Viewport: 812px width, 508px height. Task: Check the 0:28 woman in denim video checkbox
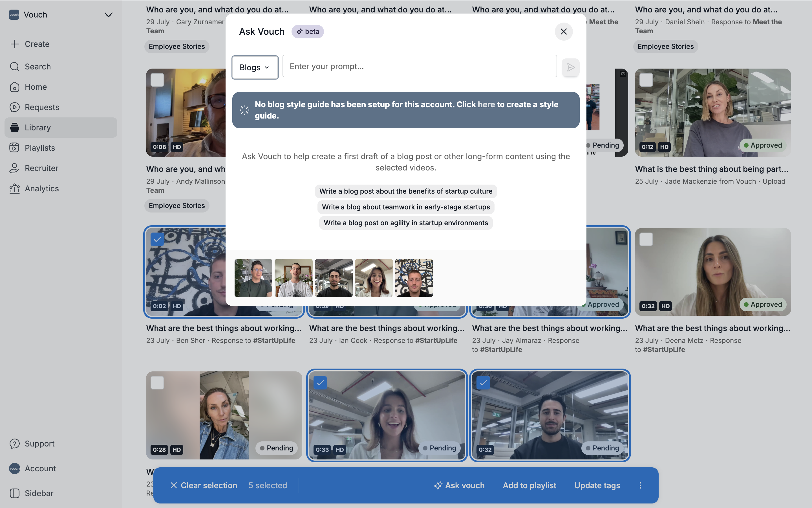(157, 383)
